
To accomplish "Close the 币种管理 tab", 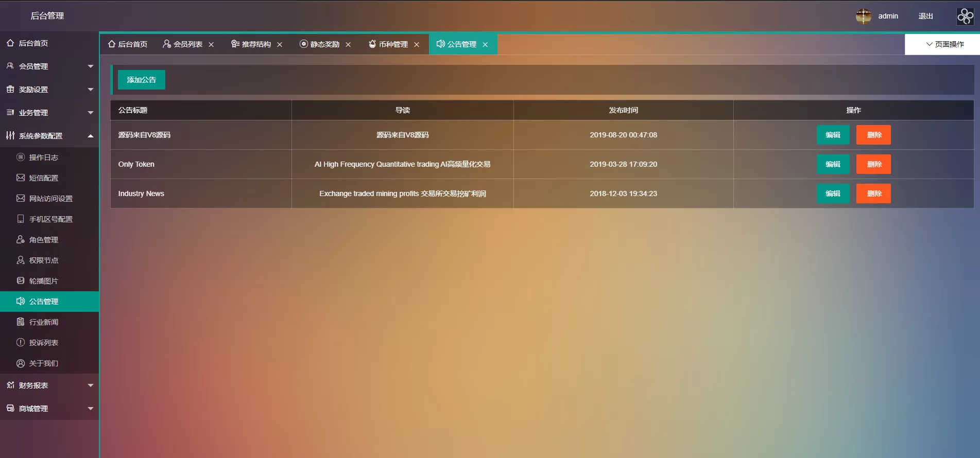I will pyautogui.click(x=417, y=45).
